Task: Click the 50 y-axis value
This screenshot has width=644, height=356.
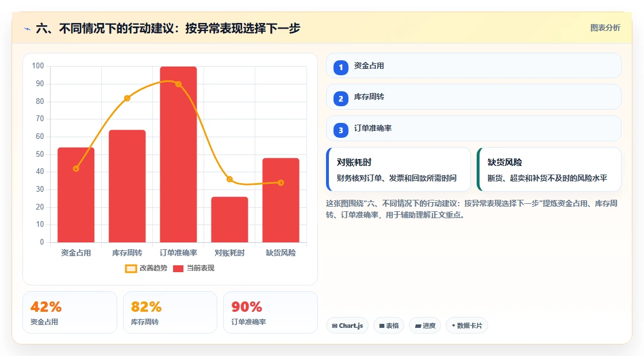Action: pyautogui.click(x=40, y=154)
